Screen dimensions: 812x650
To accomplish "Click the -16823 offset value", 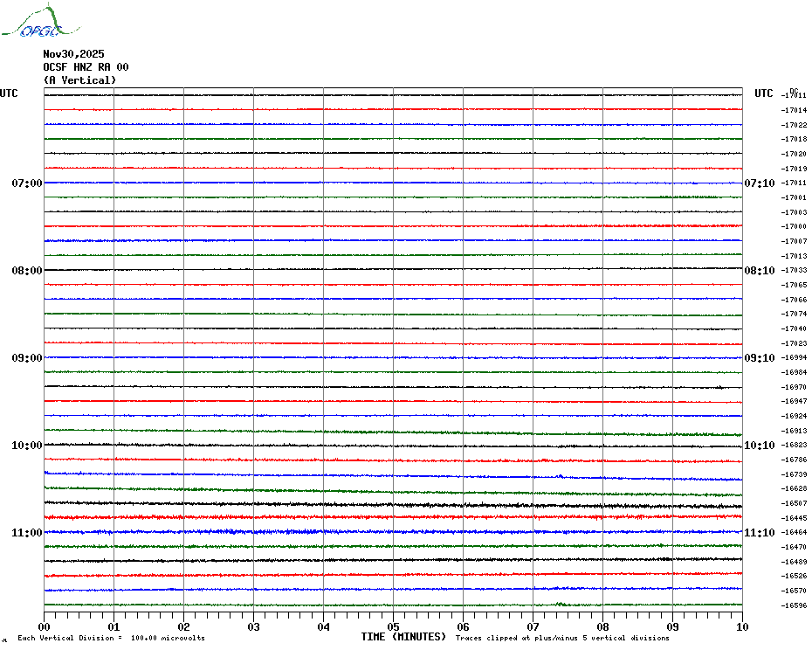I will 795,446.
